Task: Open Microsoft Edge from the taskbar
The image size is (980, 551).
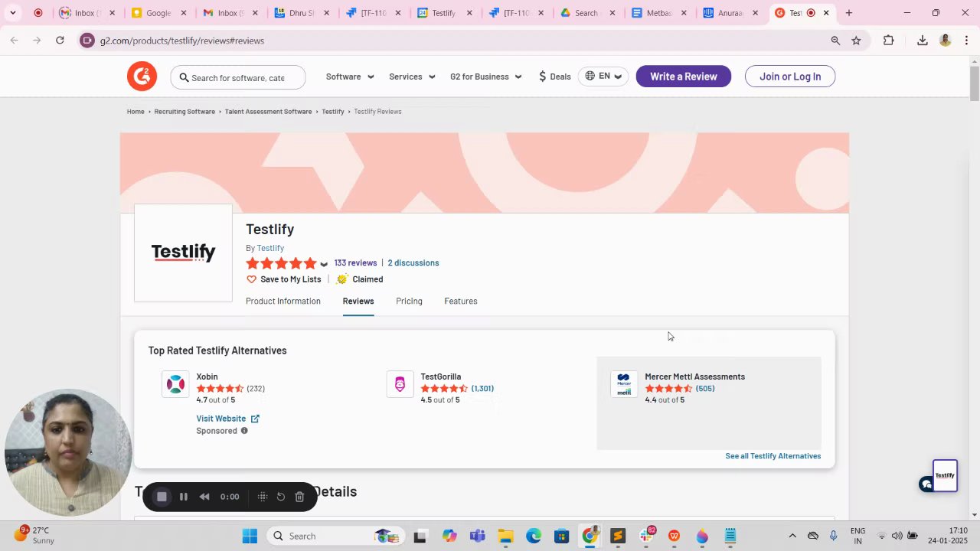Action: pyautogui.click(x=534, y=536)
